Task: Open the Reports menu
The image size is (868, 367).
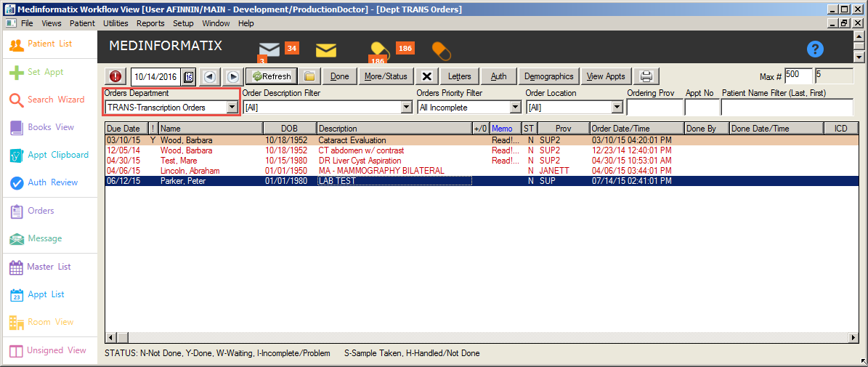Action: click(150, 23)
